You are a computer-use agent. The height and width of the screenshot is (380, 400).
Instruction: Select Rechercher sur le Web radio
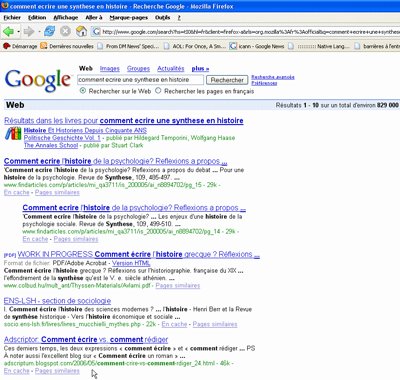[83, 91]
